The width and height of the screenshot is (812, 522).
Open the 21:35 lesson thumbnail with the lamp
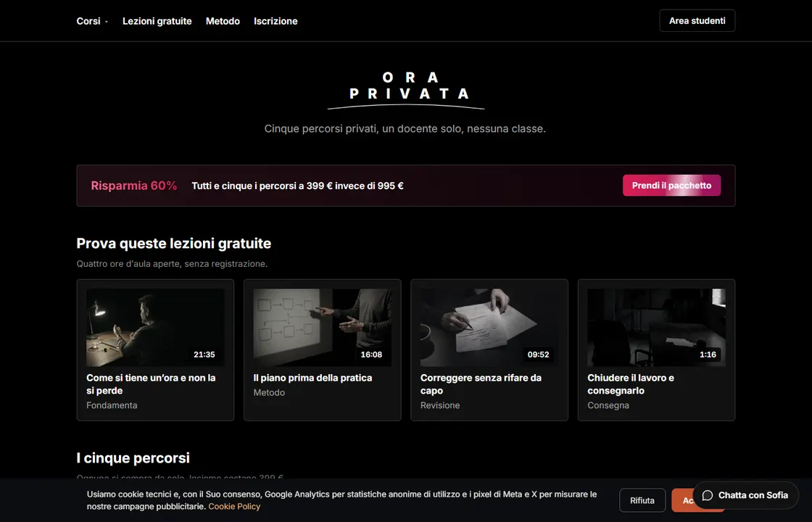(155, 327)
